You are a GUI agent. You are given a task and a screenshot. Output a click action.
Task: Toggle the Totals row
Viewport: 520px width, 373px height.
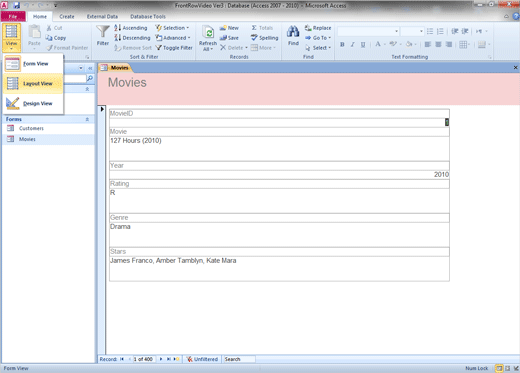point(262,28)
